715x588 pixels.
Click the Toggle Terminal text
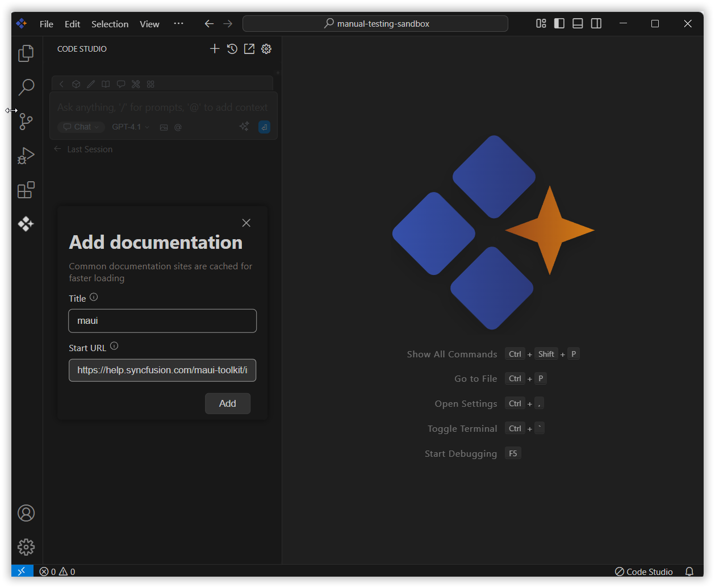point(462,428)
